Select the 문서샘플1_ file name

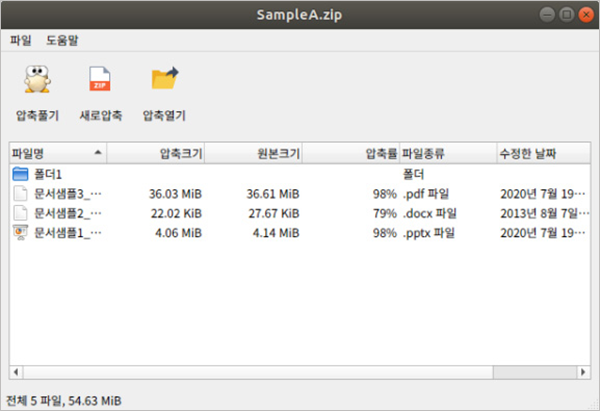click(68, 233)
